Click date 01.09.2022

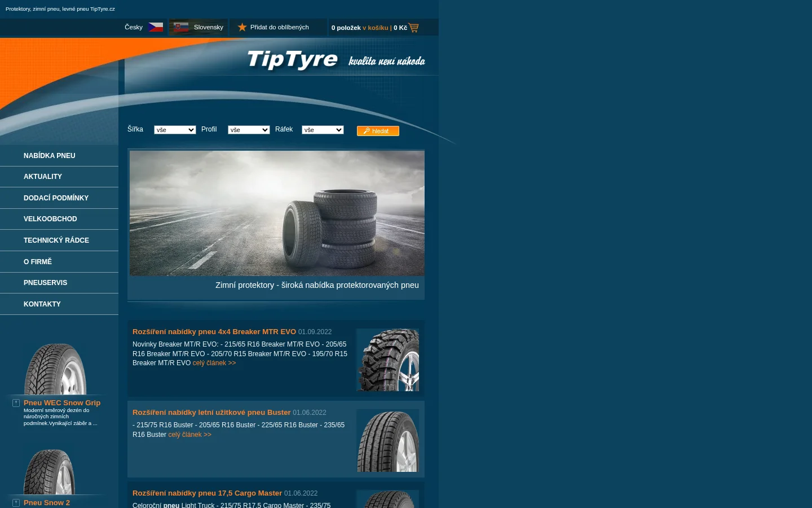315,332
